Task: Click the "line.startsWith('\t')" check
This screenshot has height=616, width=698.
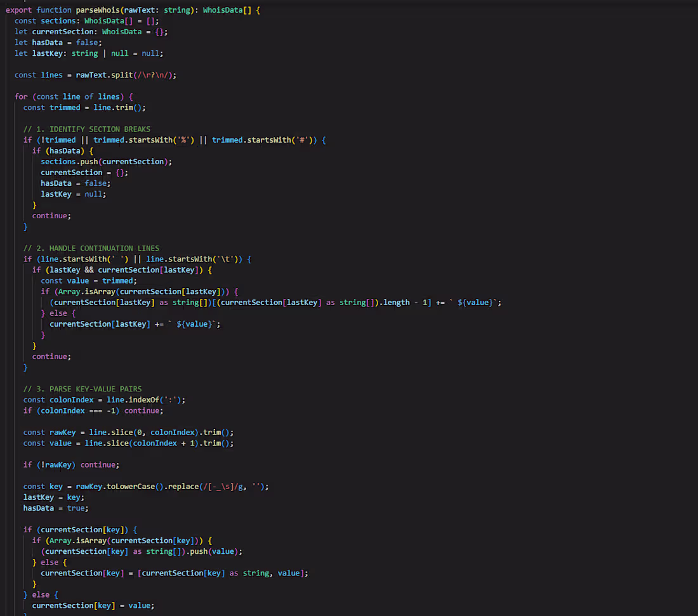Action: [194, 259]
